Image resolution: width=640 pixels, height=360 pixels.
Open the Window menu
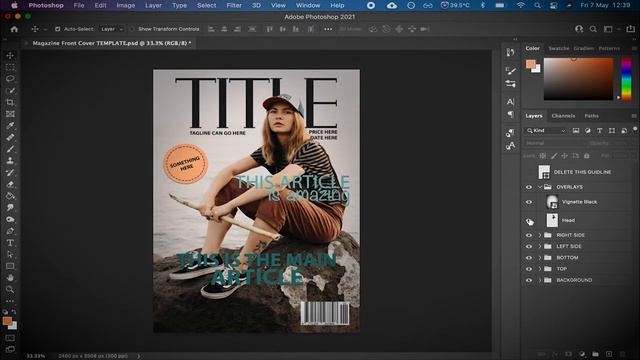[308, 5]
